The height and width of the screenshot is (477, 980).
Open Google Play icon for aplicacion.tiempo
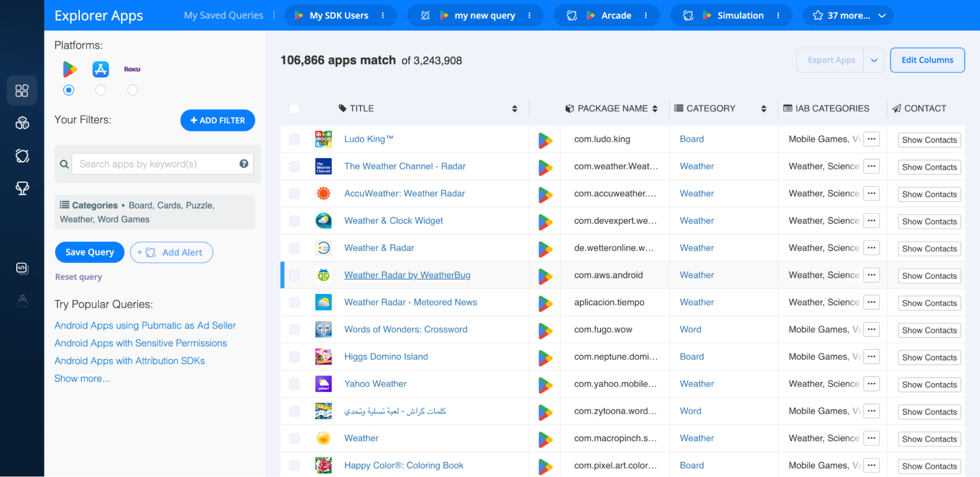pyautogui.click(x=546, y=303)
